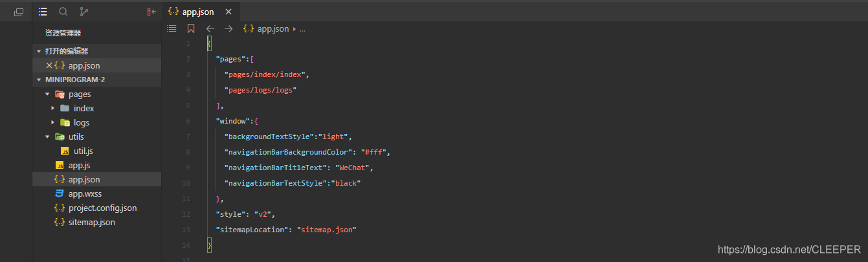This screenshot has width=868, height=262.
Task: Click the app.wxss CSS file icon
Action: (x=60, y=193)
